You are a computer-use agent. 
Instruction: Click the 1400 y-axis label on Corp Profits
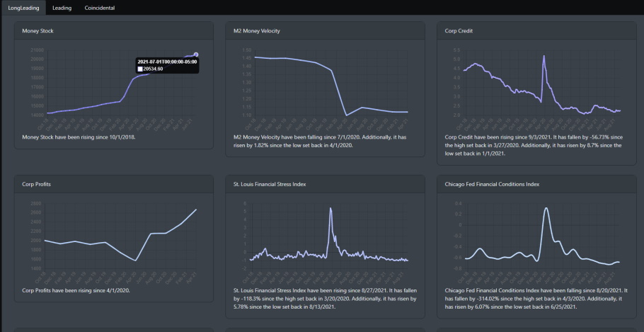point(35,269)
